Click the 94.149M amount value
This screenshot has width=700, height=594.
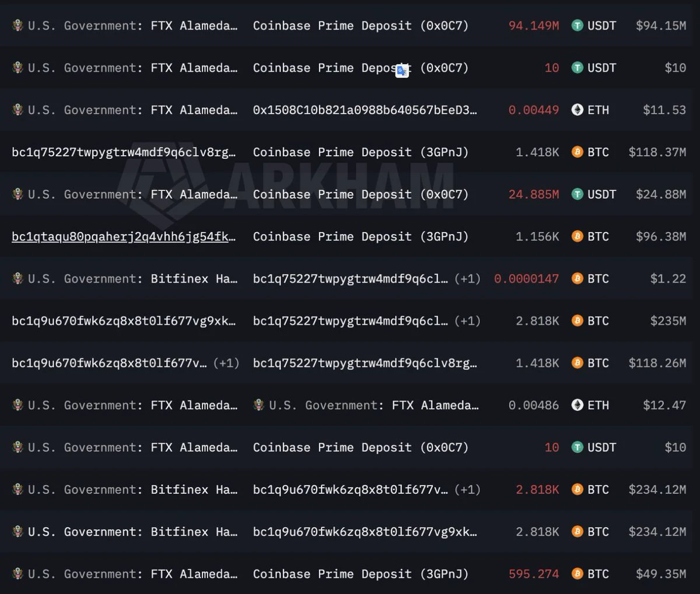click(534, 26)
